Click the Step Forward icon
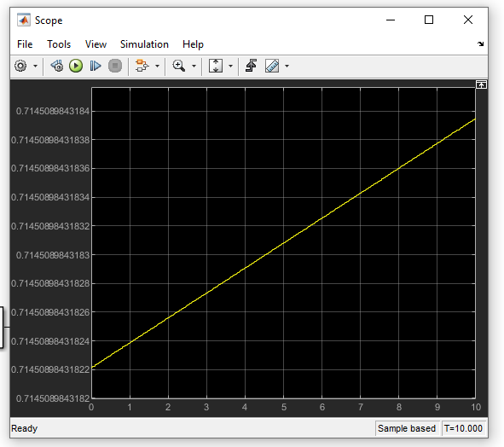Image resolution: width=504 pixels, height=447 pixels. [x=96, y=66]
